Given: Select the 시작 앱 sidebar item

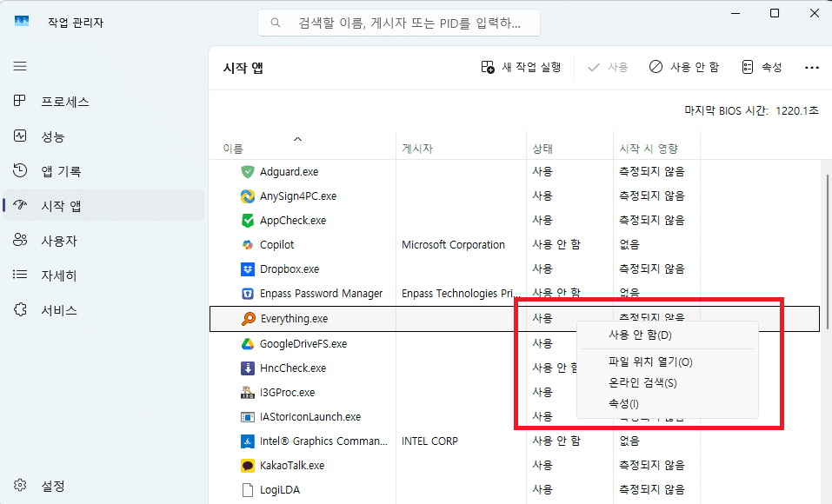Looking at the screenshot, I should click(x=103, y=205).
